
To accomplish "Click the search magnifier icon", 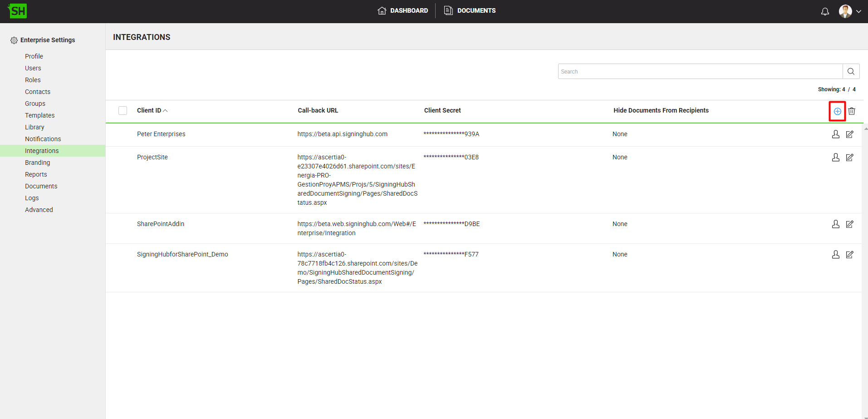I will point(851,71).
